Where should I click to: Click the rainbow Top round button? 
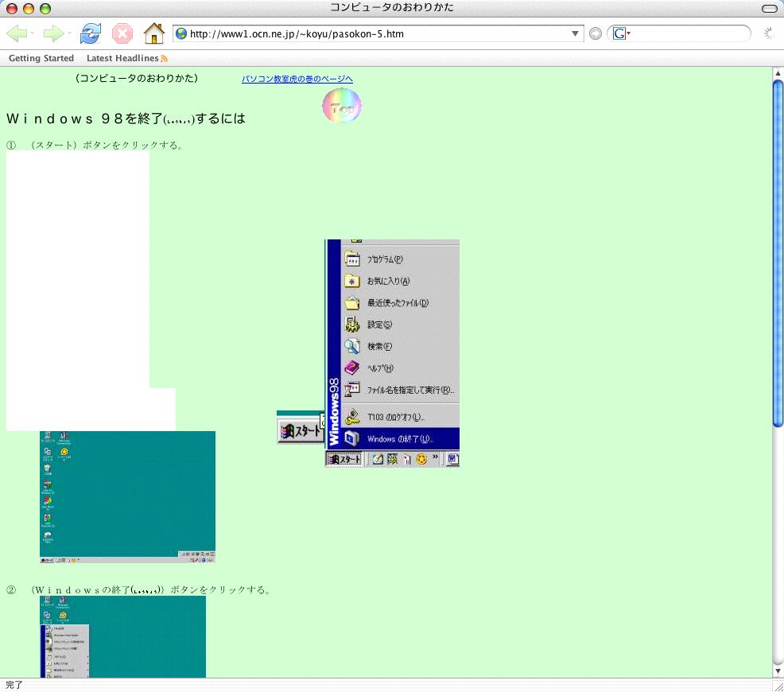coord(341,106)
